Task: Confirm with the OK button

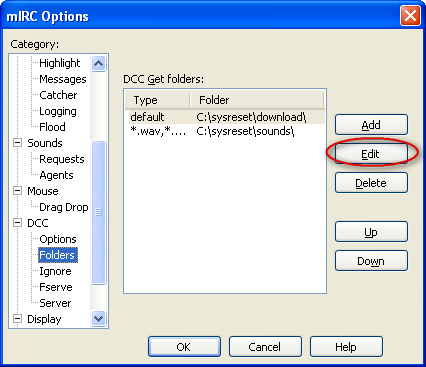Action: (x=184, y=347)
